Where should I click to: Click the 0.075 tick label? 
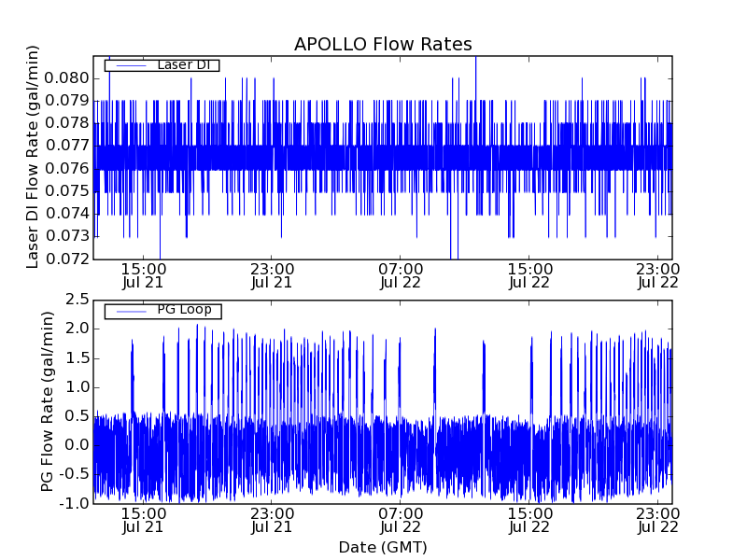point(66,191)
